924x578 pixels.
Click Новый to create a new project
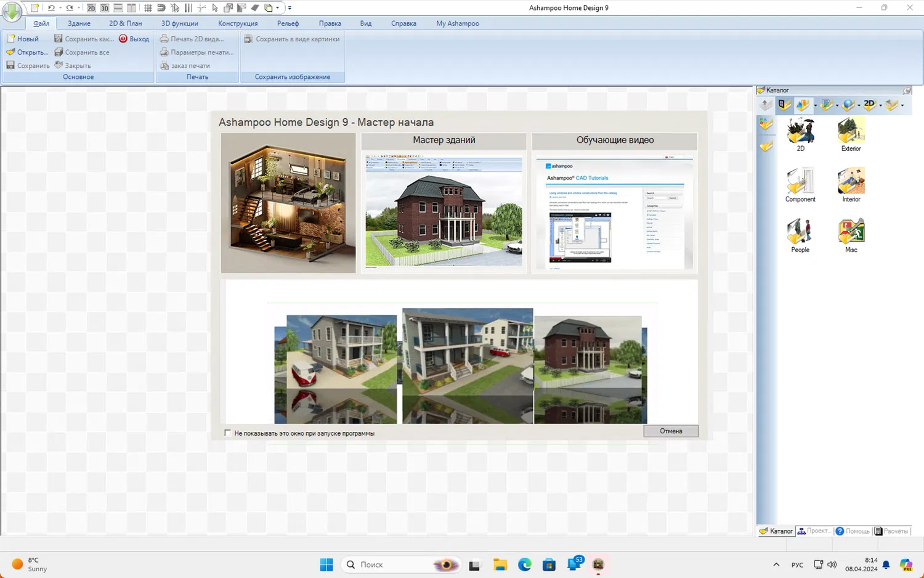pos(23,39)
